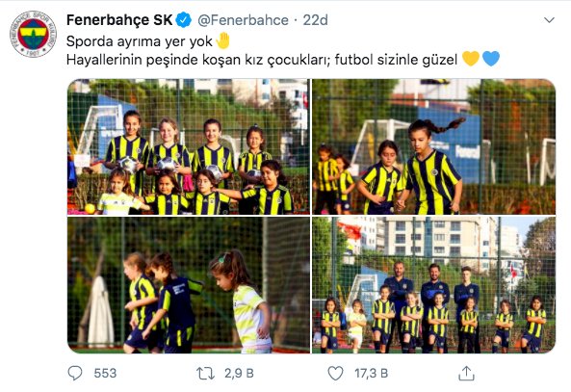Open the reply speech bubble icon
The image size is (571, 392).
click(75, 373)
